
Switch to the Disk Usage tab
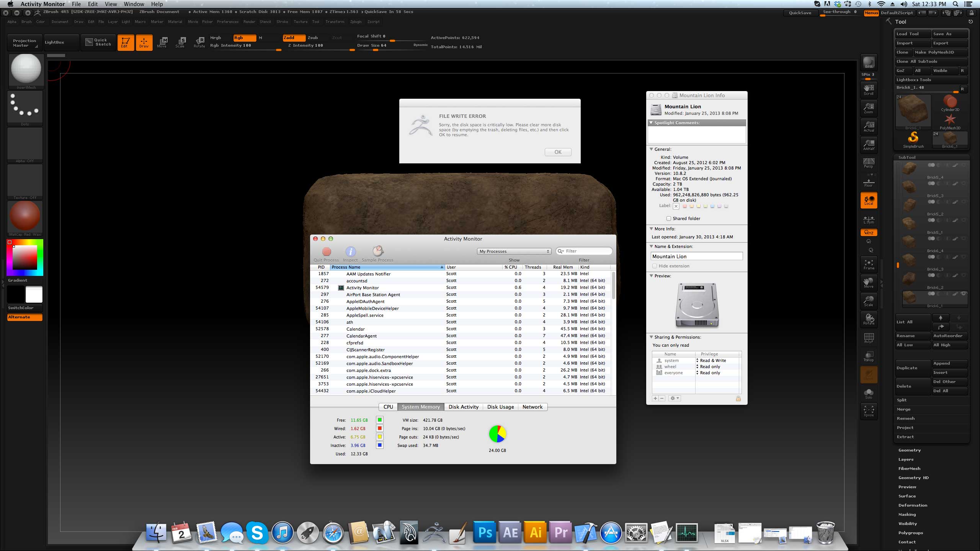tap(500, 407)
